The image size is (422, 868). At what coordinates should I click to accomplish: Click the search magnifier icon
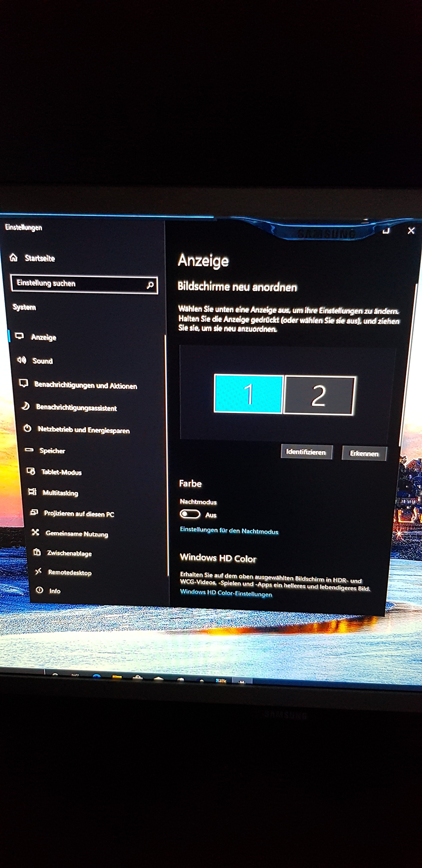[x=150, y=285]
